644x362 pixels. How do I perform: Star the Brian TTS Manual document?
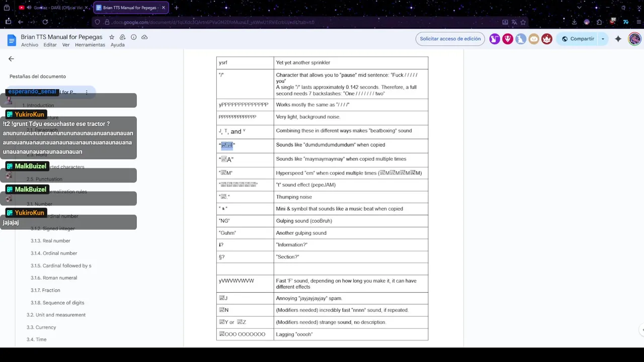tap(112, 37)
